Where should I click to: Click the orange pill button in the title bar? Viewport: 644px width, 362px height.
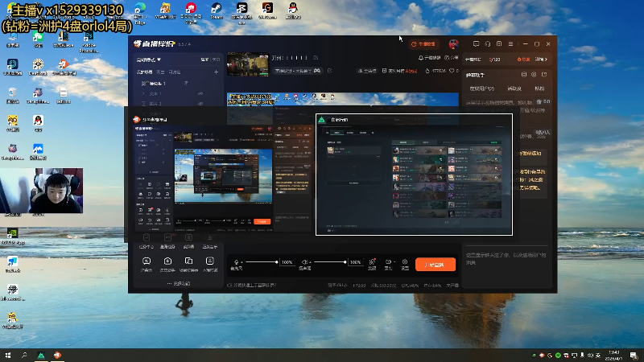pos(423,44)
